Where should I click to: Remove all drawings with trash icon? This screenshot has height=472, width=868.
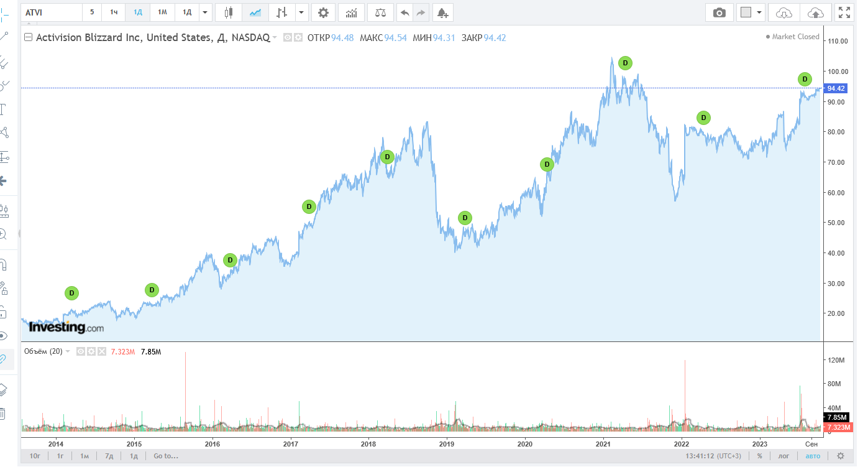pyautogui.click(x=3, y=413)
